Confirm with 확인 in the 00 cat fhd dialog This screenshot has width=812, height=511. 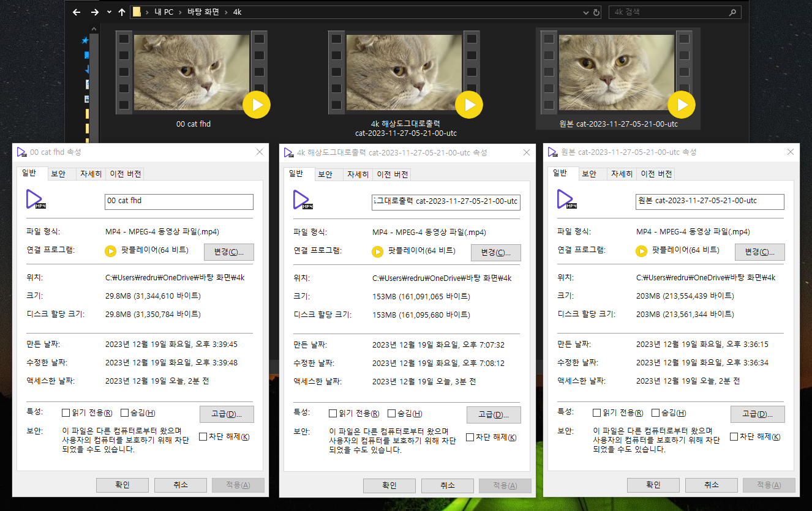122,485
